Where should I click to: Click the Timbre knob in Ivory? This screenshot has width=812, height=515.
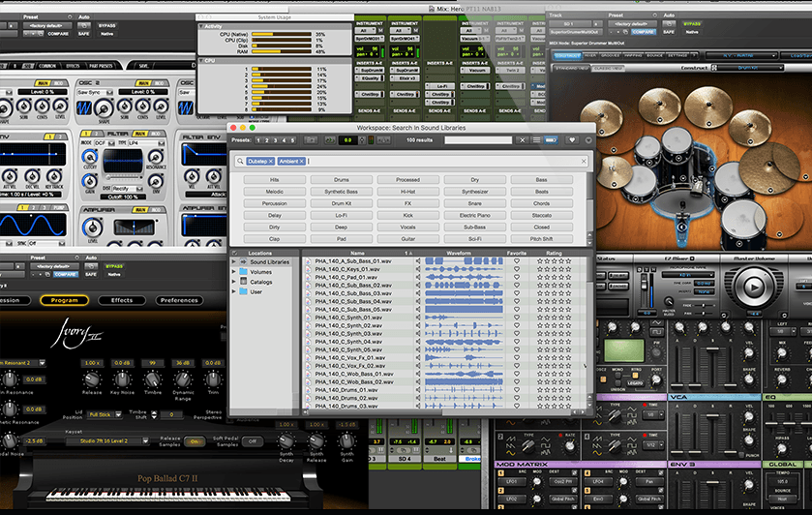(x=153, y=379)
